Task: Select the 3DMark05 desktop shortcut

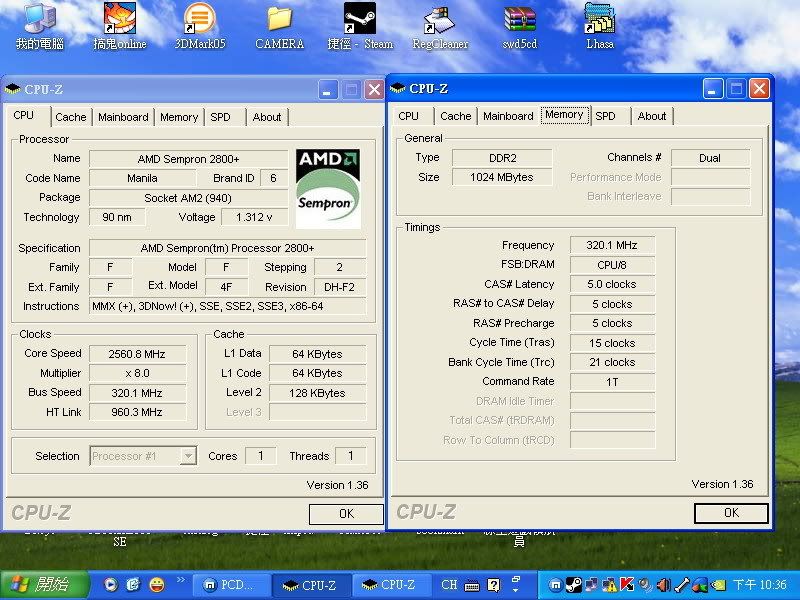Action: [199, 27]
